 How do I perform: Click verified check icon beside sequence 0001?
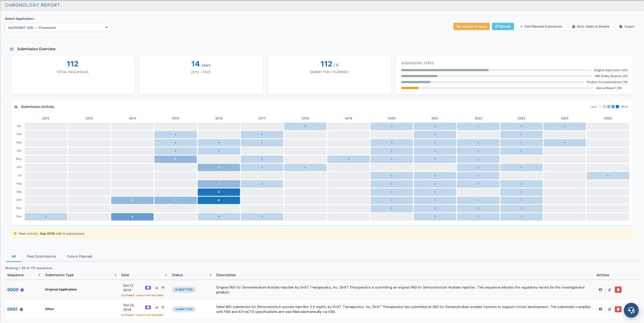[x=21, y=309]
